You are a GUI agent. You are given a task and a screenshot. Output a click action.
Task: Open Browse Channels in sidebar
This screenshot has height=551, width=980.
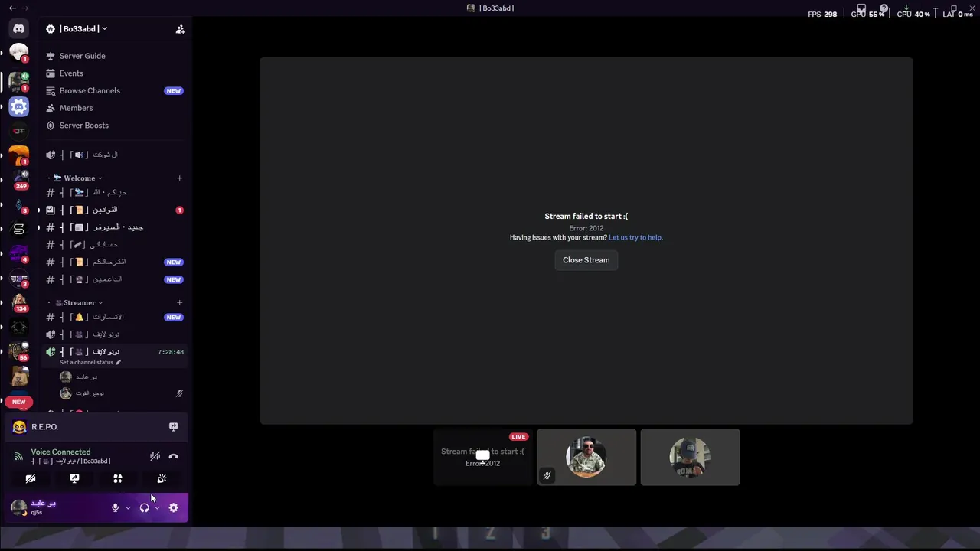pyautogui.click(x=115, y=90)
